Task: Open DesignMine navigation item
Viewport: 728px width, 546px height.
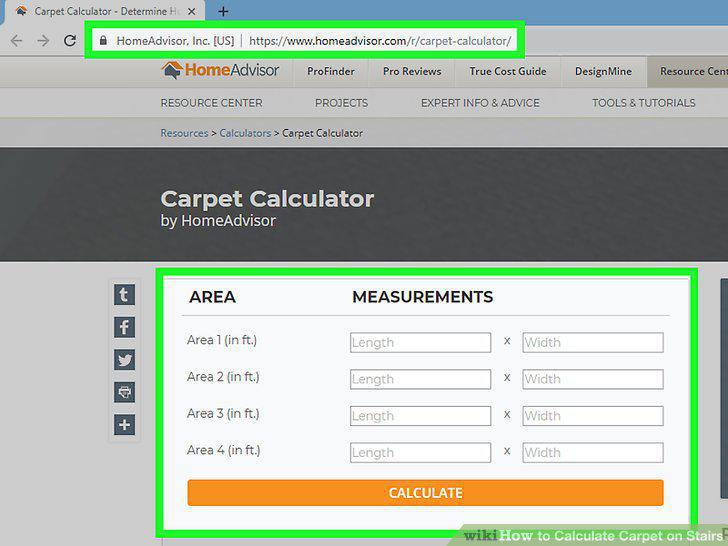Action: [603, 72]
